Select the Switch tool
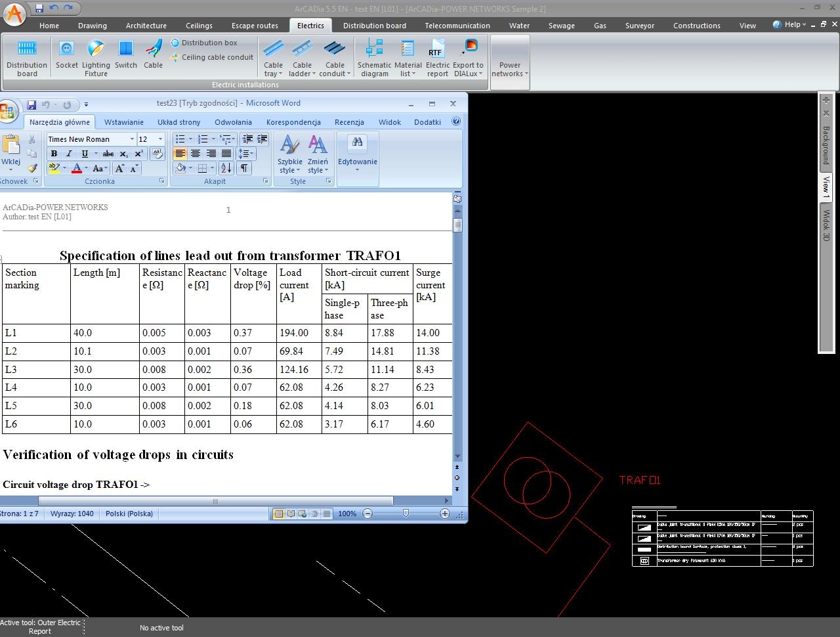The image size is (840, 637). (125, 50)
